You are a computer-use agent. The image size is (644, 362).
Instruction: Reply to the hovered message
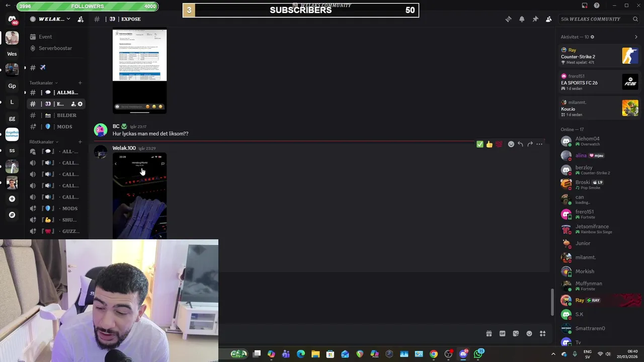click(520, 144)
